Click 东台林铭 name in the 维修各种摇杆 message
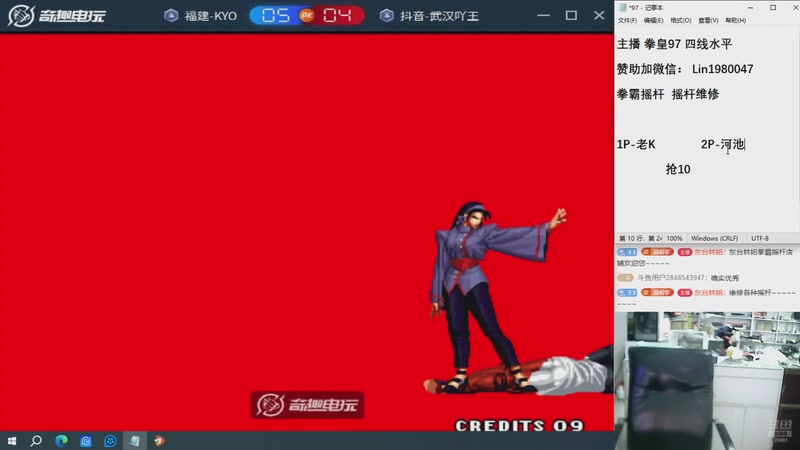The width and height of the screenshot is (800, 450). [709, 293]
